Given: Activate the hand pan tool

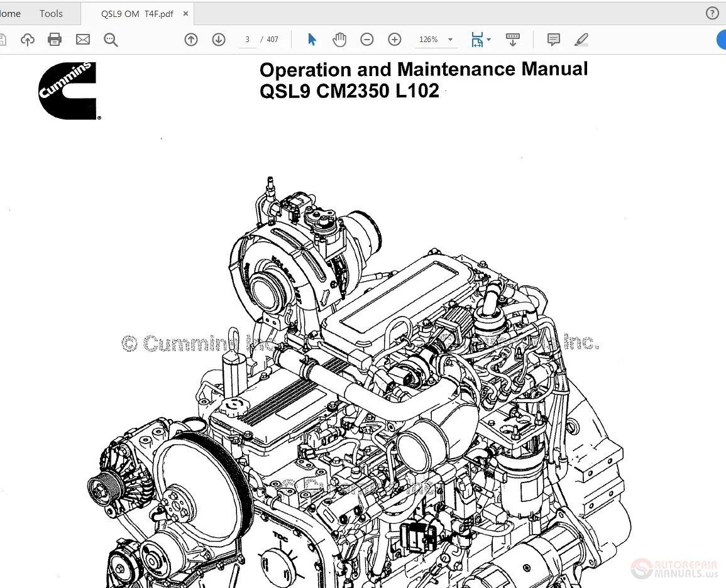Looking at the screenshot, I should click(x=339, y=40).
